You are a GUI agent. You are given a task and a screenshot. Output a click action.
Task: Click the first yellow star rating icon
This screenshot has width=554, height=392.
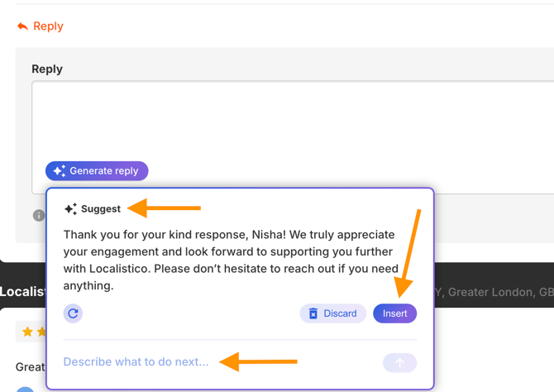pyautogui.click(x=28, y=332)
